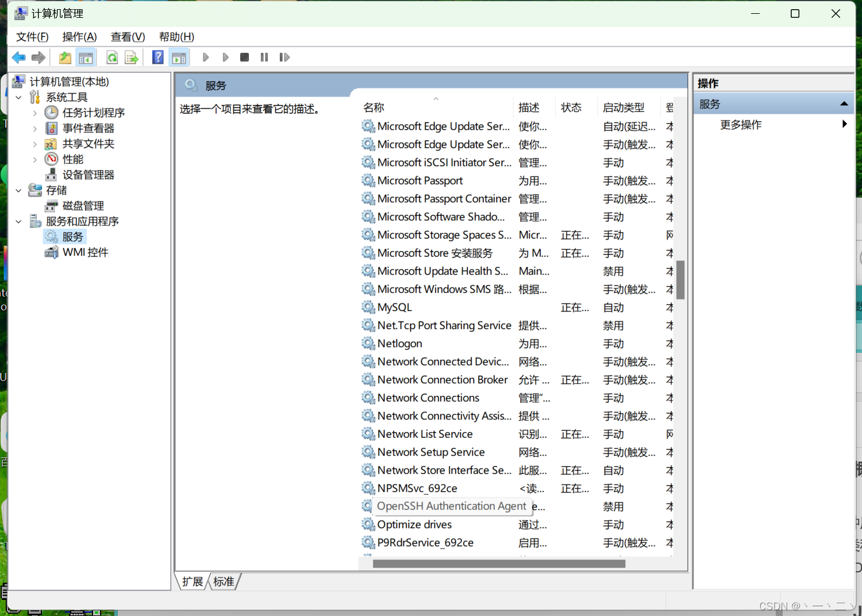Select Network List Service row
Viewport: 862px width, 616px height.
pyautogui.click(x=517, y=434)
